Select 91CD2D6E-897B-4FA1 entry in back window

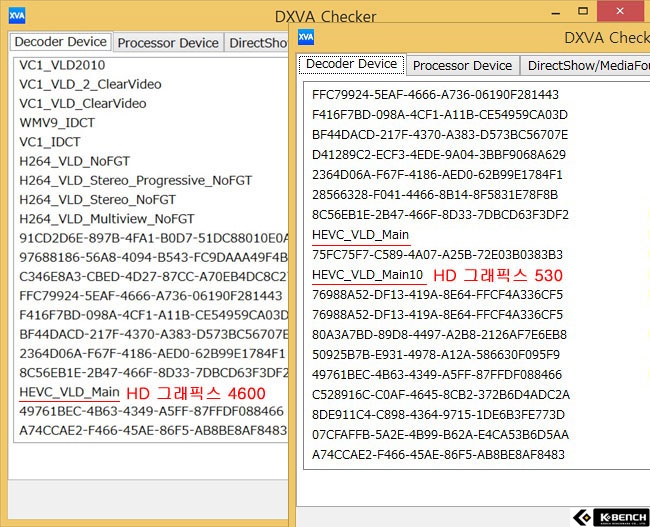[154, 238]
